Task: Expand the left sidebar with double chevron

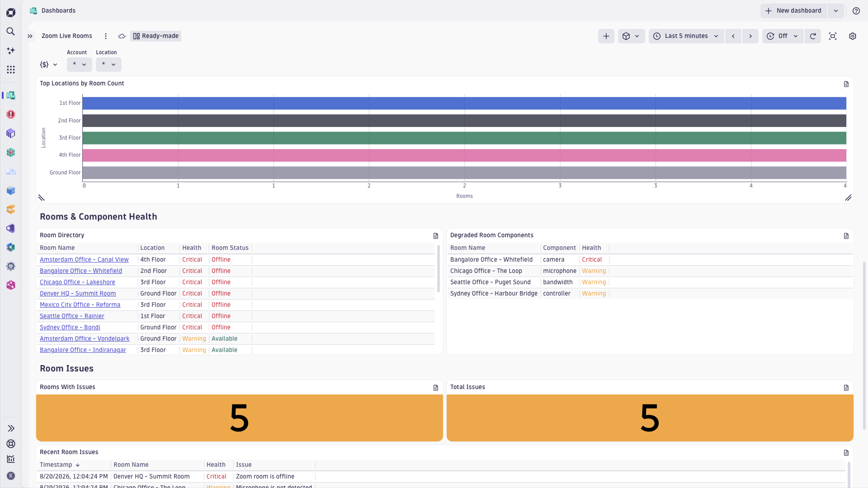Action: click(x=30, y=36)
